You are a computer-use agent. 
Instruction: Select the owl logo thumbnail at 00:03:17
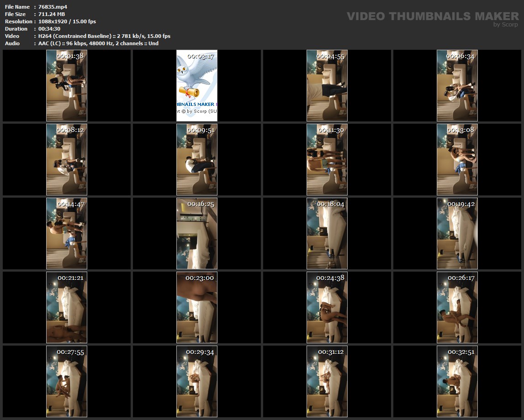click(x=197, y=85)
